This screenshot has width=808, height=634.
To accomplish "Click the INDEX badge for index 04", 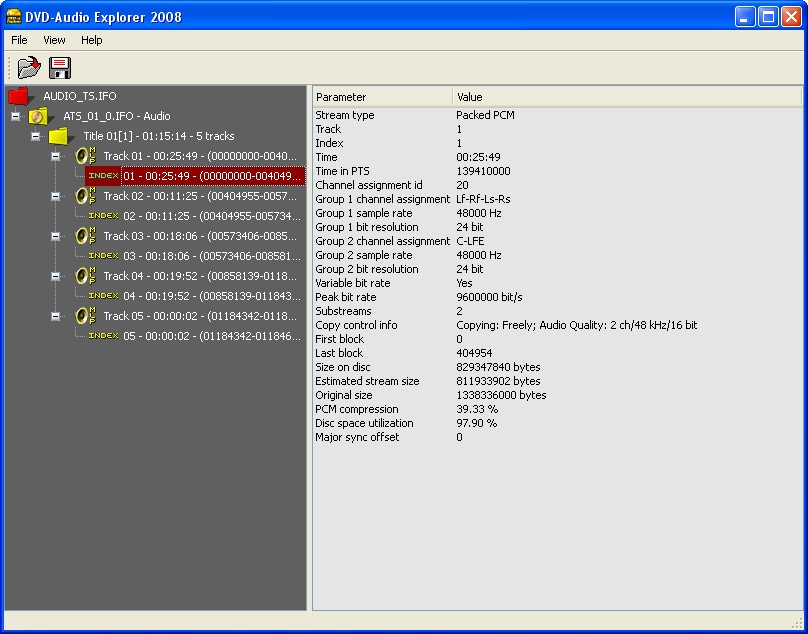I will point(103,296).
